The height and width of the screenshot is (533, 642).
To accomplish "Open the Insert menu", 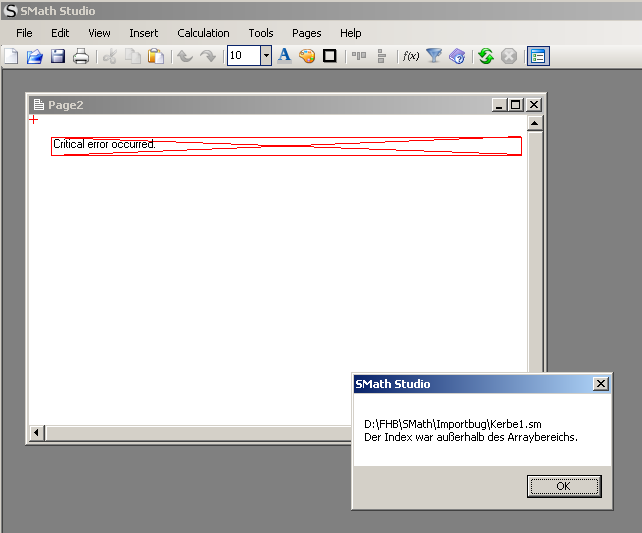I will [143, 33].
